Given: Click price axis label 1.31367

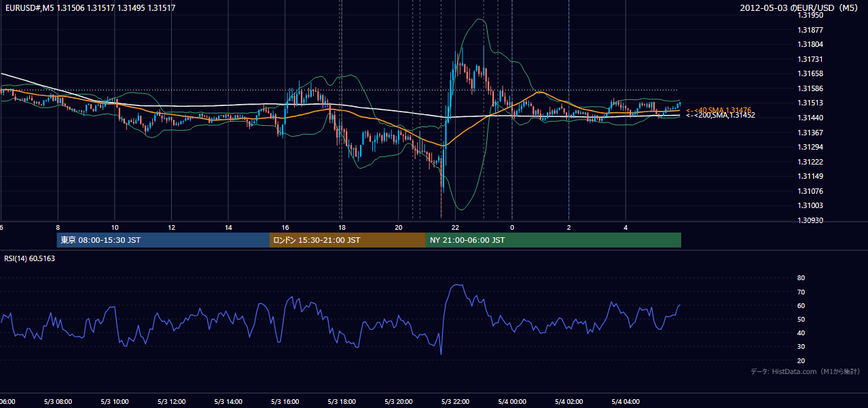Looking at the screenshot, I should (810, 133).
